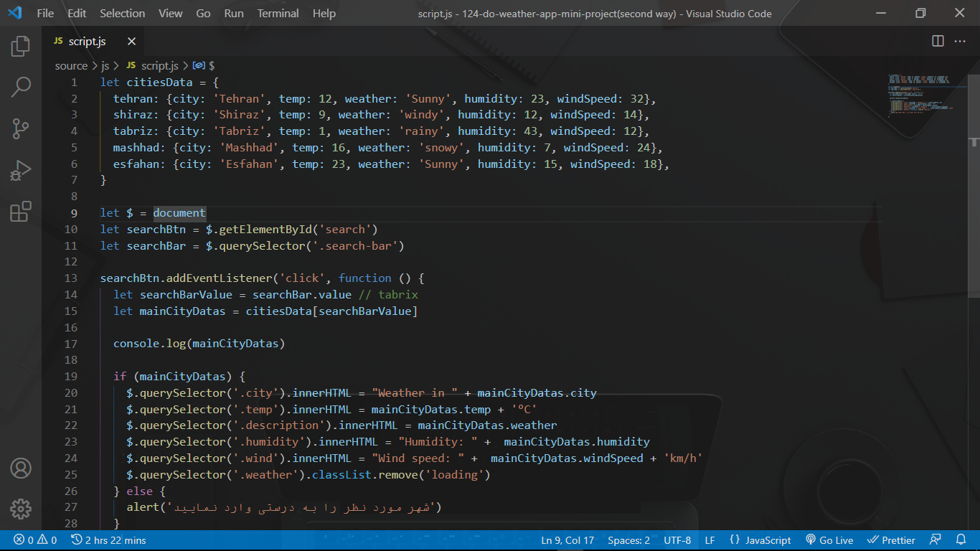Viewport: 980px width, 551px height.
Task: Open the Selection menu
Action: tap(122, 13)
